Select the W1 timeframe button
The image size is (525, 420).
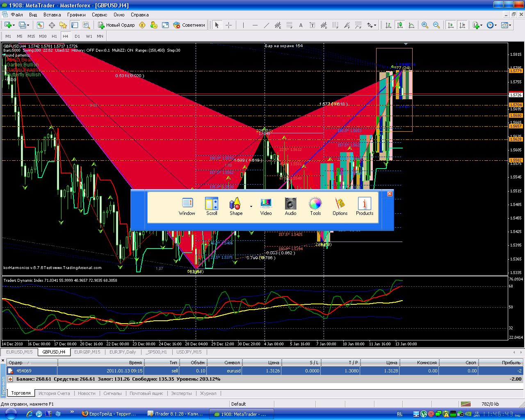89,36
